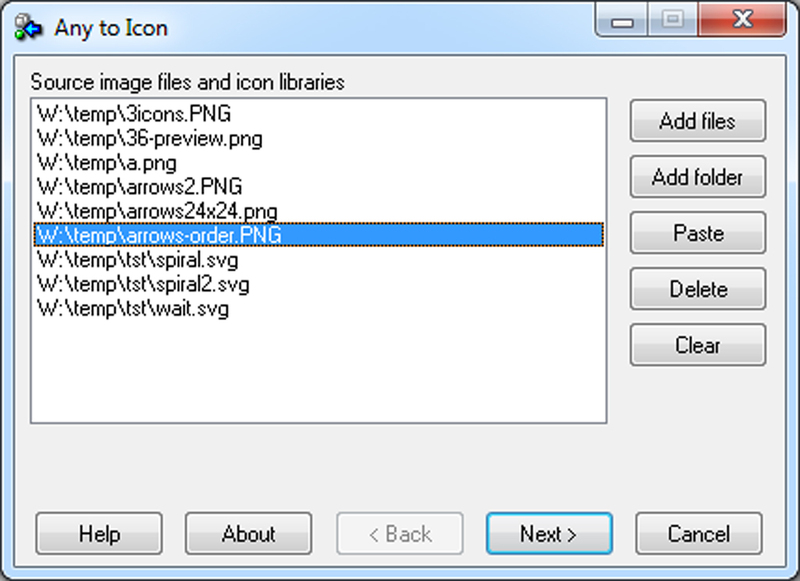Click the Add files button
800x581 pixels.
pyautogui.click(x=697, y=121)
